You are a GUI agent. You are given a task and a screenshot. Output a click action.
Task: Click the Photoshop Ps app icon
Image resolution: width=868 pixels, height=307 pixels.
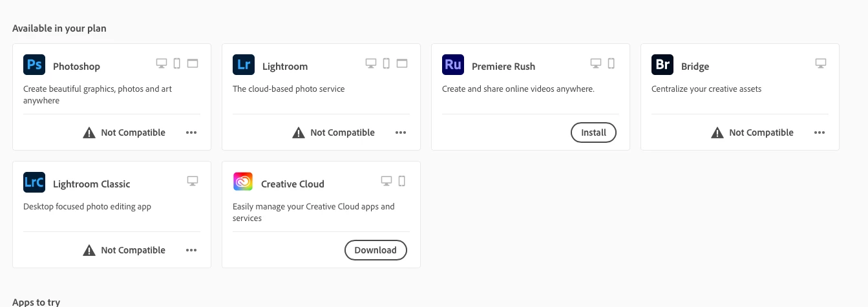click(34, 65)
